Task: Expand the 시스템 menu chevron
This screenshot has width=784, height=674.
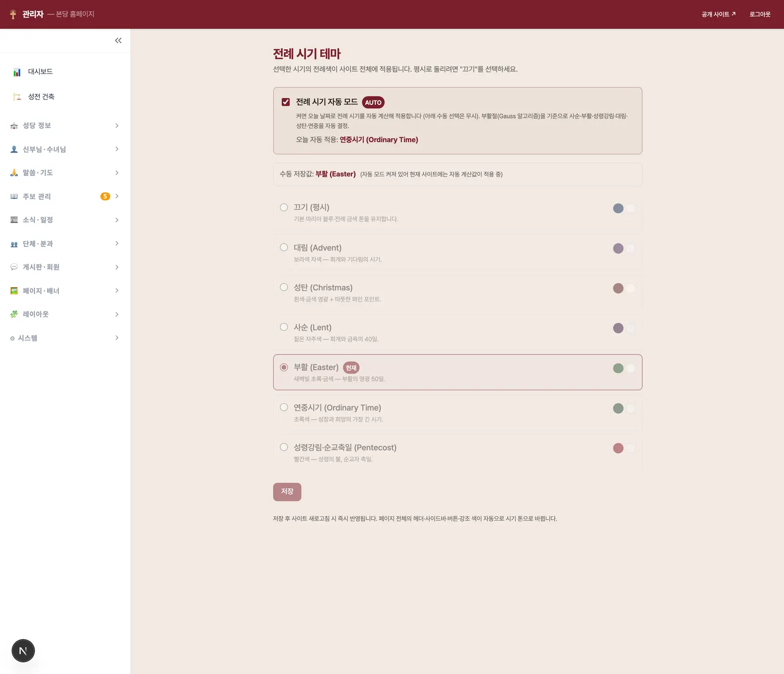Action: [117, 338]
